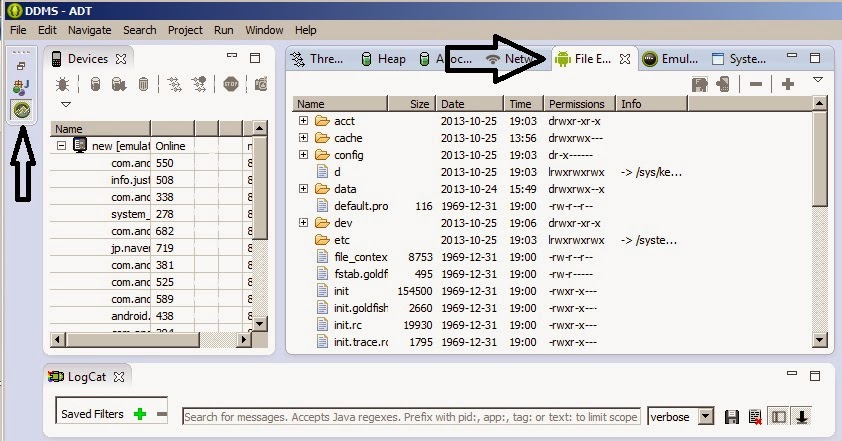This screenshot has width=842, height=441.
Task: Switch to the Heap tab
Action: pos(383,59)
